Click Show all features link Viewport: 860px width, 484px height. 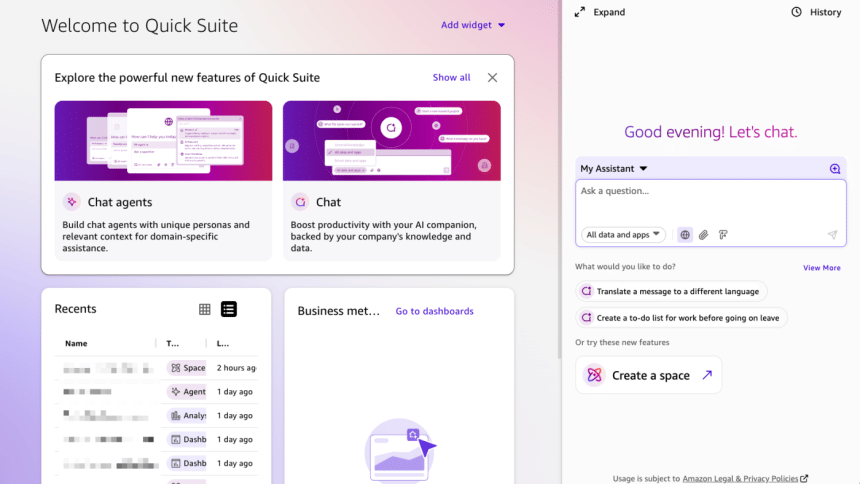[451, 77]
